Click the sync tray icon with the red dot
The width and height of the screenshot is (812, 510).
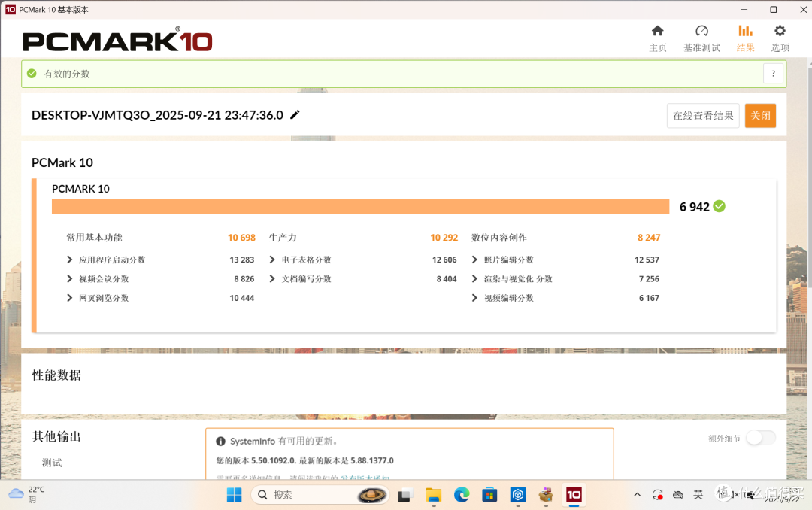tap(658, 495)
